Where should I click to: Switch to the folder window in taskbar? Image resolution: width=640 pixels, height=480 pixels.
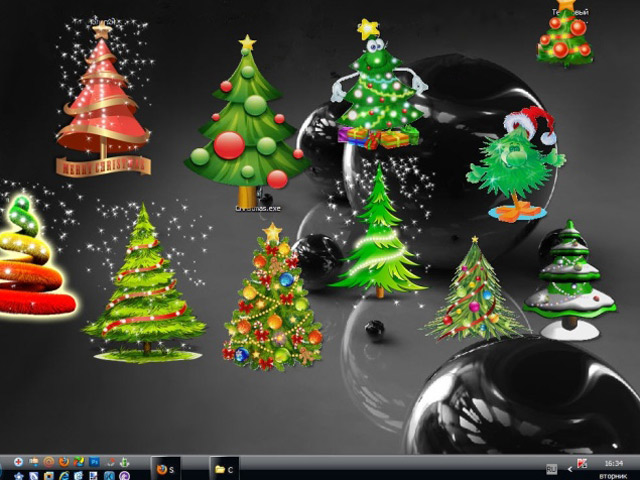[224, 468]
